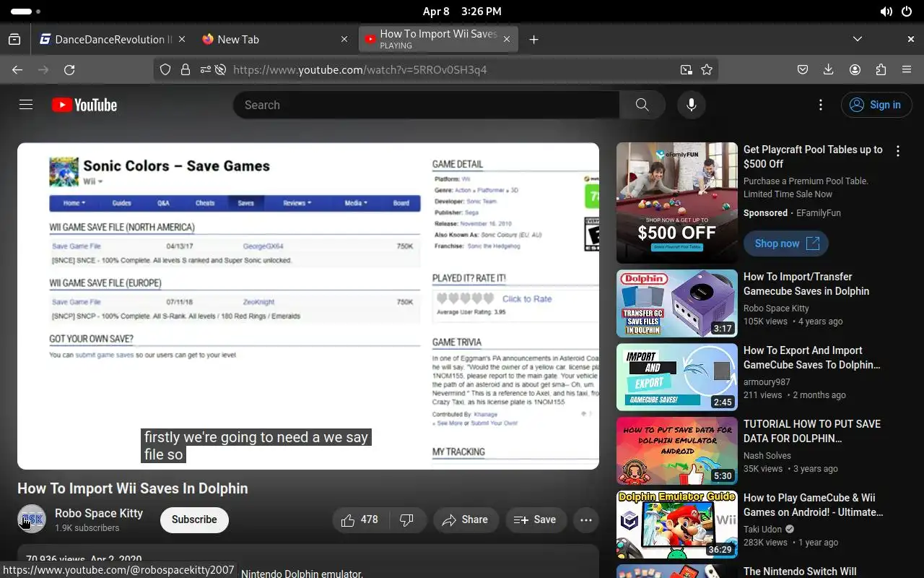Screen dimensions: 924x578
Task: Open Save to Pocket icon
Action: click(803, 69)
